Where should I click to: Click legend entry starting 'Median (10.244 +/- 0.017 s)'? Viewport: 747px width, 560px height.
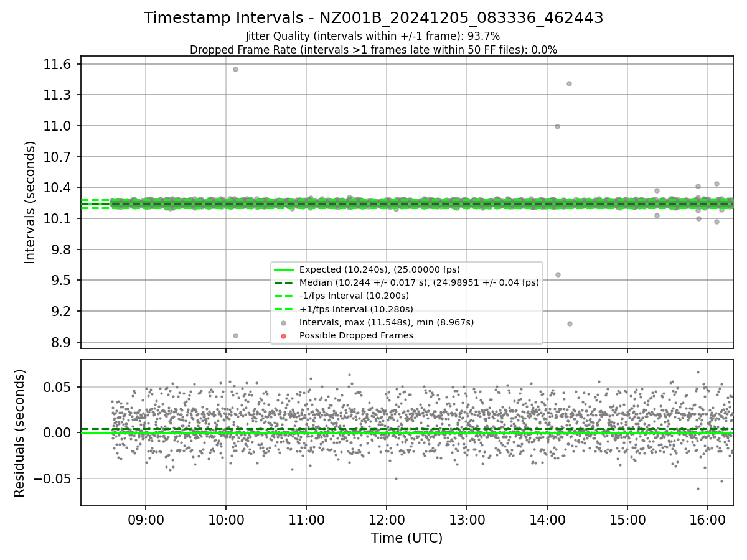(419, 282)
